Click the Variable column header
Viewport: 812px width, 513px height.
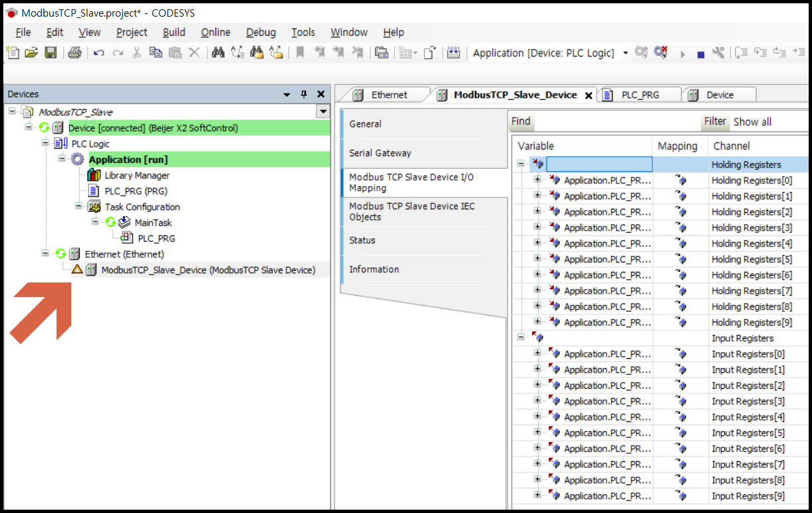[x=583, y=146]
